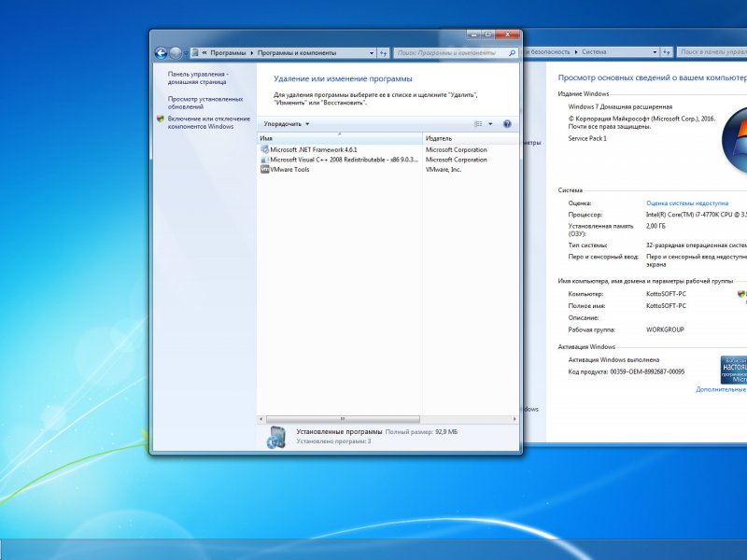Click the VMware Tools program icon
Screen dimensions: 747x560
pyautogui.click(x=264, y=169)
